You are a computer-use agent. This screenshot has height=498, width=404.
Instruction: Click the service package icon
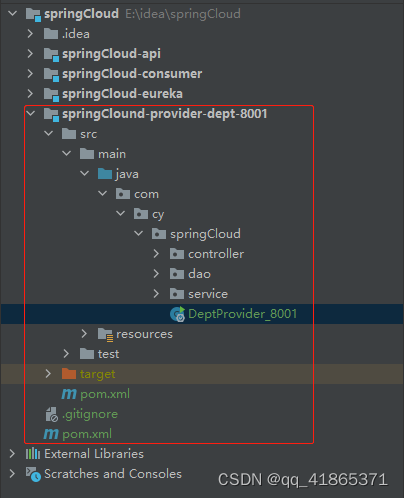[177, 294]
